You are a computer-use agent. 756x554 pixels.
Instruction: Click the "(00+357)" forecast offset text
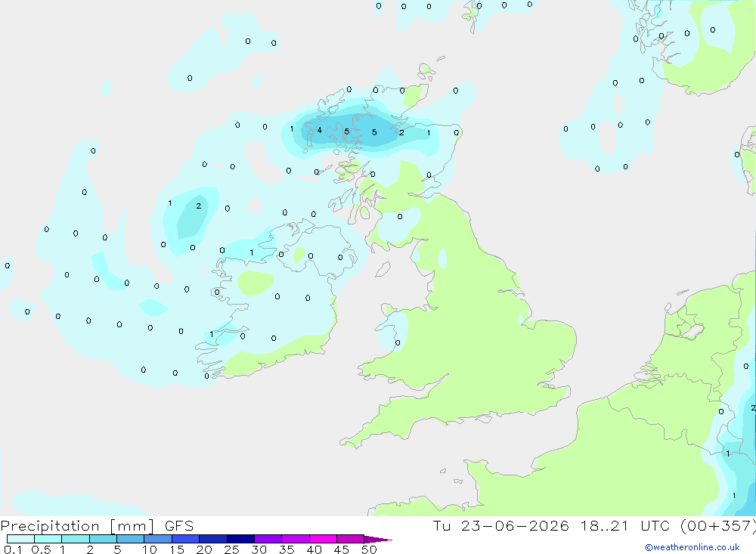click(717, 526)
